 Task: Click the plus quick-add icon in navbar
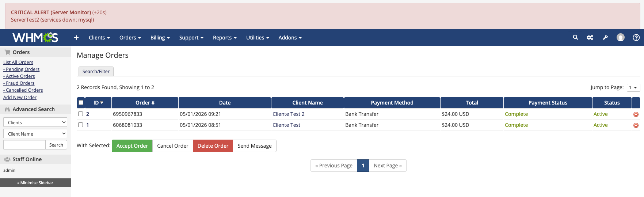pos(76,38)
